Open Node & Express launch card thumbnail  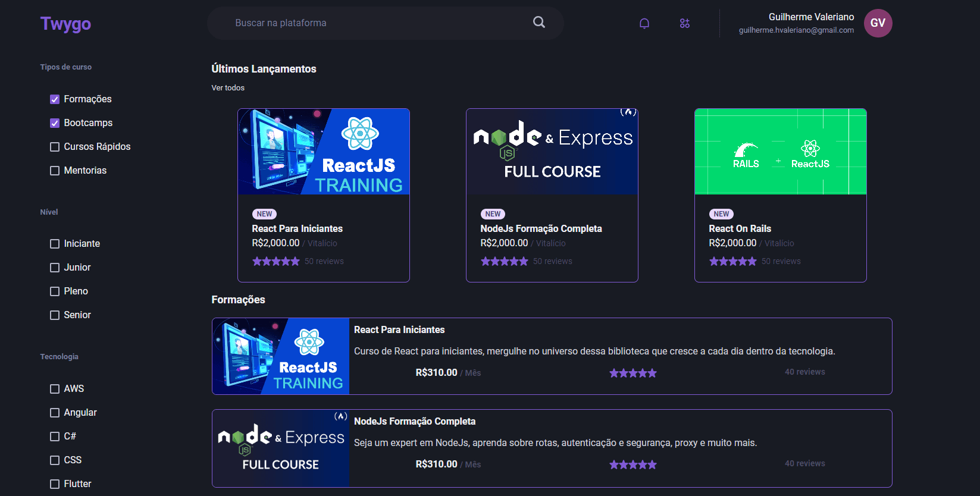[x=552, y=152]
